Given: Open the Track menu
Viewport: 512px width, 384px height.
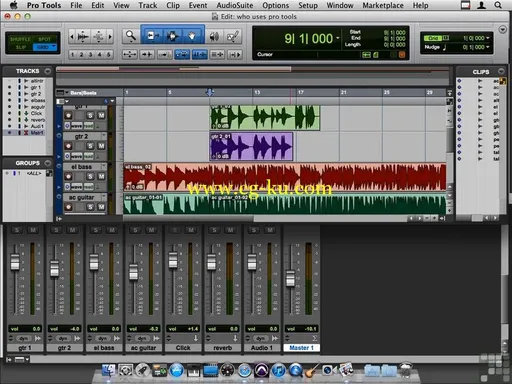Looking at the screenshot, I should point(148,5).
